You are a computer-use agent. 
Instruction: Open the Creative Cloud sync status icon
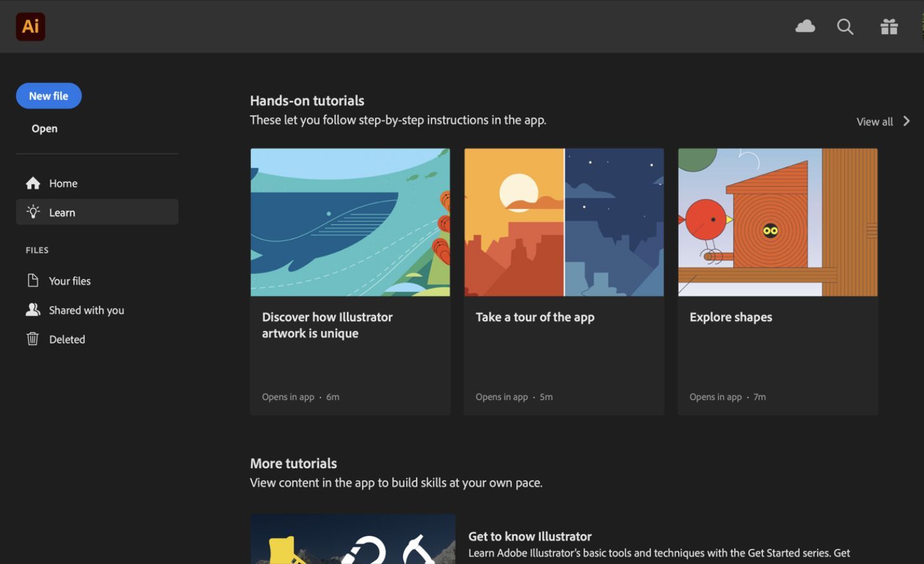coord(805,26)
